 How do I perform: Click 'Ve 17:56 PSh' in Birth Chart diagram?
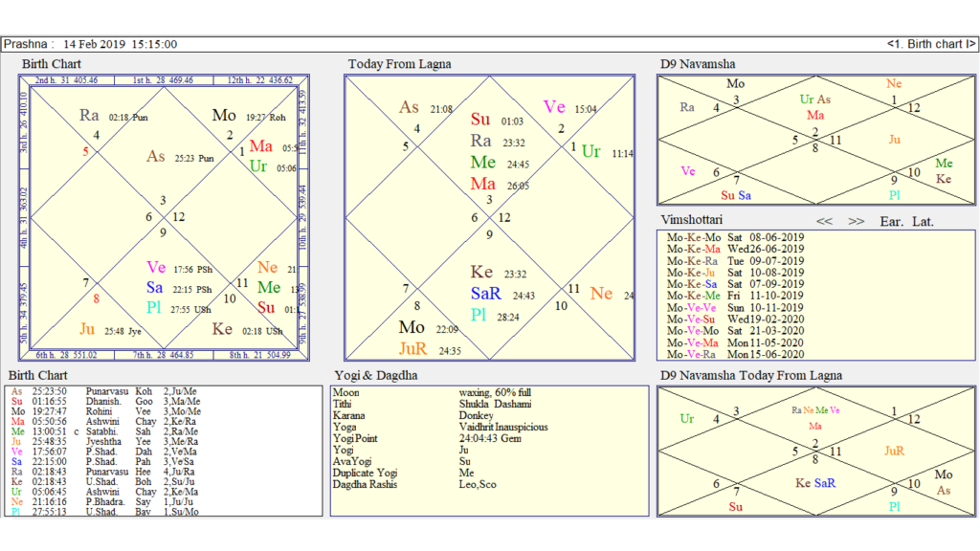coord(179,268)
